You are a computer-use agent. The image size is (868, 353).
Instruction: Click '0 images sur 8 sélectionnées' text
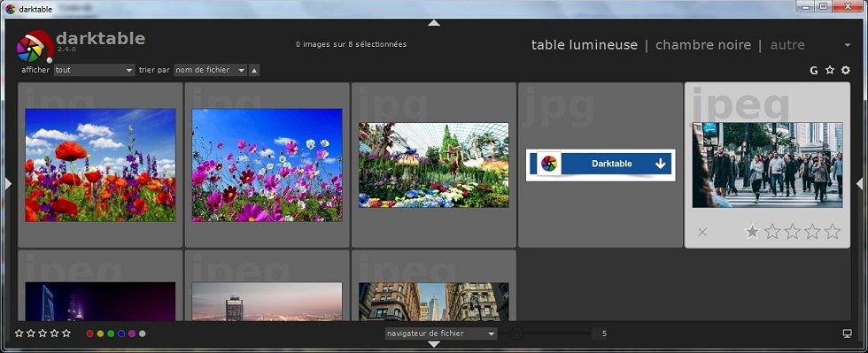[351, 44]
